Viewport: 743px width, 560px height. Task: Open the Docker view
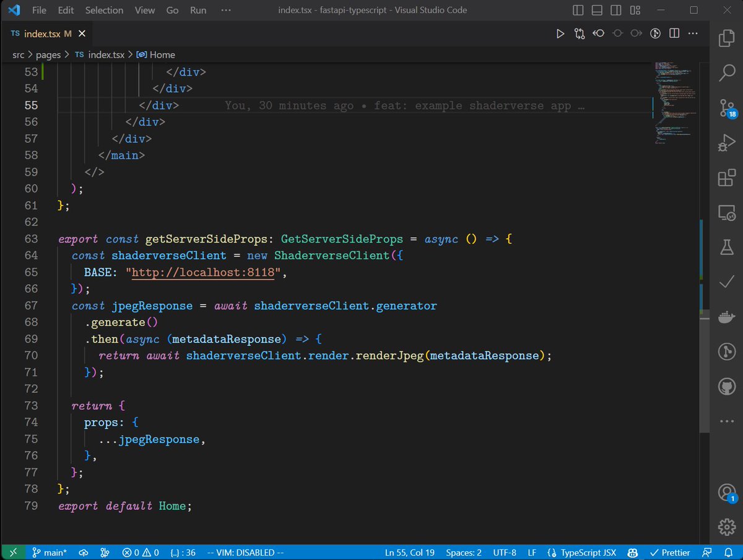(726, 317)
